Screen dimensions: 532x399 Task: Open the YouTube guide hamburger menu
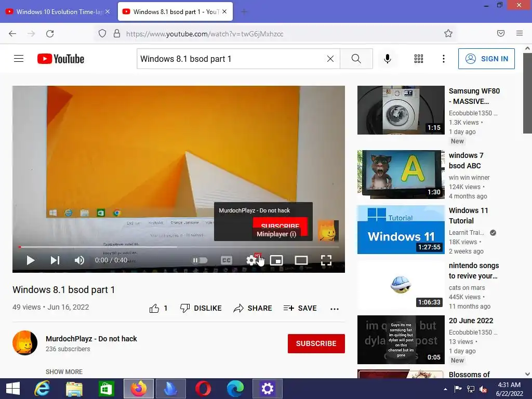coord(19,59)
